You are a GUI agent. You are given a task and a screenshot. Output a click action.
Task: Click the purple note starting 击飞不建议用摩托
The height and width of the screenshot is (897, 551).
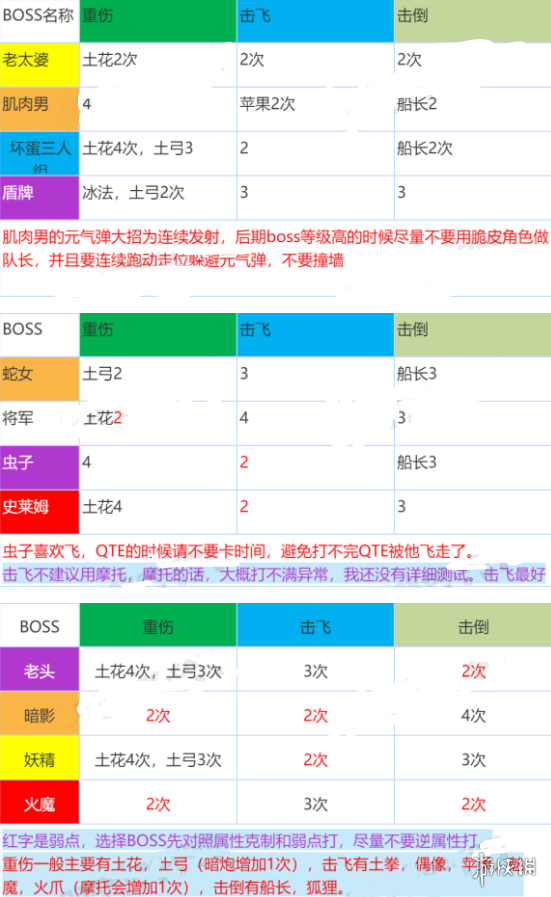[x=274, y=574]
